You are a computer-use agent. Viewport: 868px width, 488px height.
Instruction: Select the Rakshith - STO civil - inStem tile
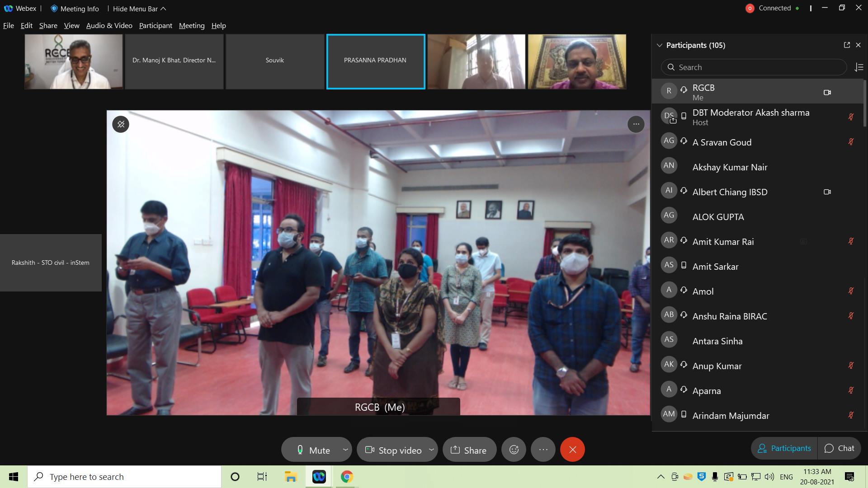(51, 263)
